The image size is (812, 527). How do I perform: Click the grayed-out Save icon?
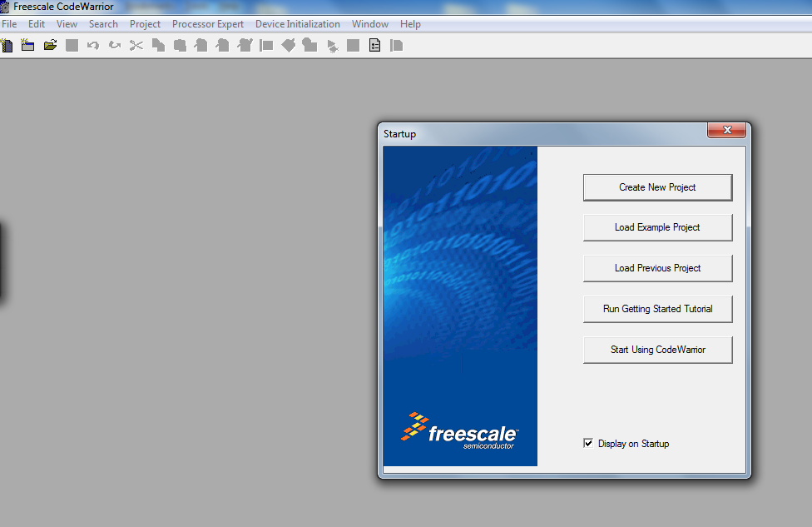(72, 46)
